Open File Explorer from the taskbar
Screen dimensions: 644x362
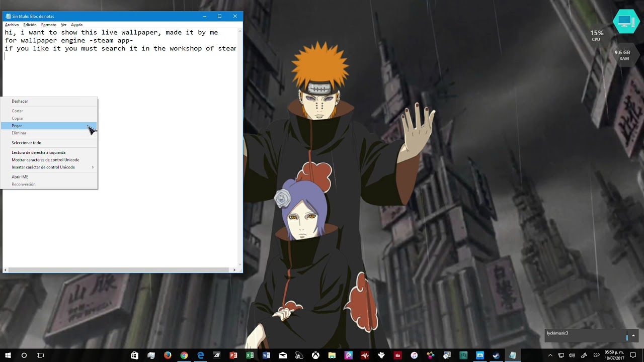[x=332, y=355]
